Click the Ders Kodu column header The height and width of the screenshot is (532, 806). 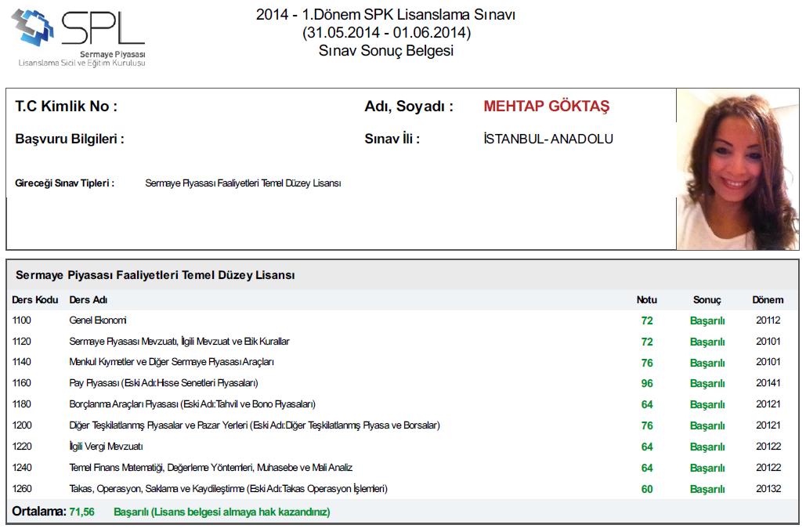click(35, 299)
